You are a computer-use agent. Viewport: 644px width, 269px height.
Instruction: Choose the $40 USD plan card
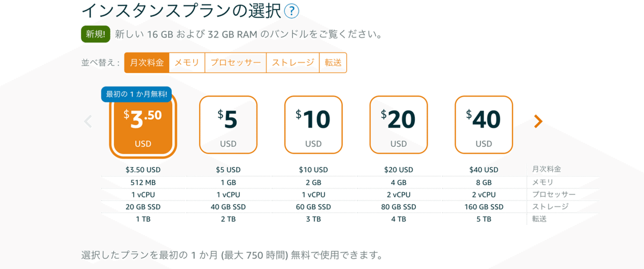pos(484,125)
